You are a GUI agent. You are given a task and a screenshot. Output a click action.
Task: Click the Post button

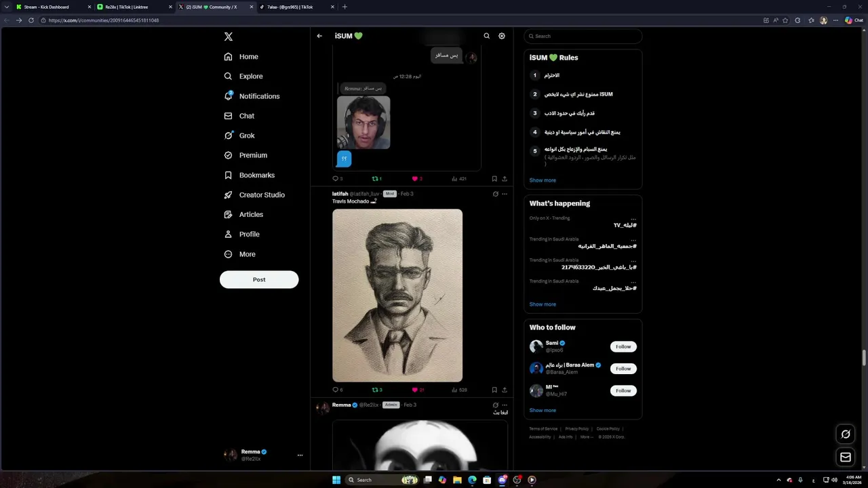click(259, 279)
